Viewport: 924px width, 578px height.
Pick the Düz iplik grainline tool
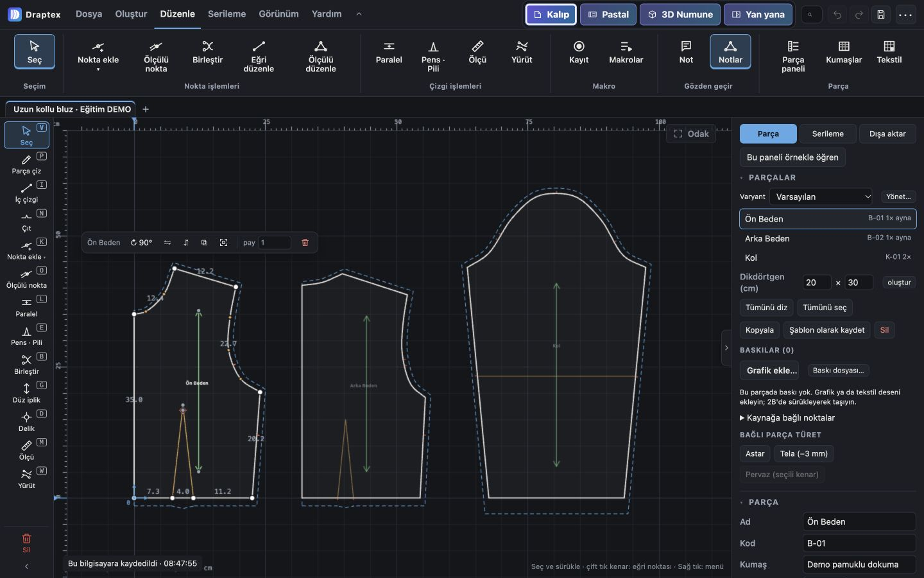coord(26,392)
